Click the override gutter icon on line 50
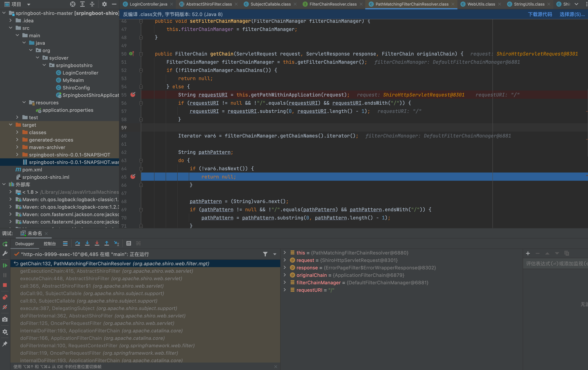The height and width of the screenshot is (370, 588). pos(131,54)
